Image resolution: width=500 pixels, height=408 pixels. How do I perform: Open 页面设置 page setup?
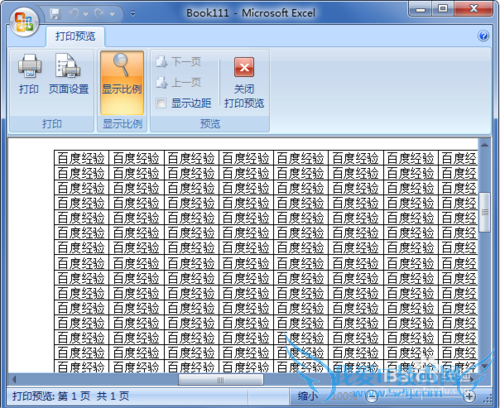[x=69, y=74]
